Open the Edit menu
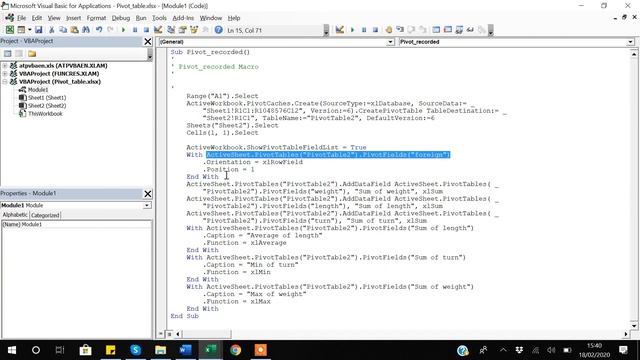The width and height of the screenshot is (640, 360). 37,18
